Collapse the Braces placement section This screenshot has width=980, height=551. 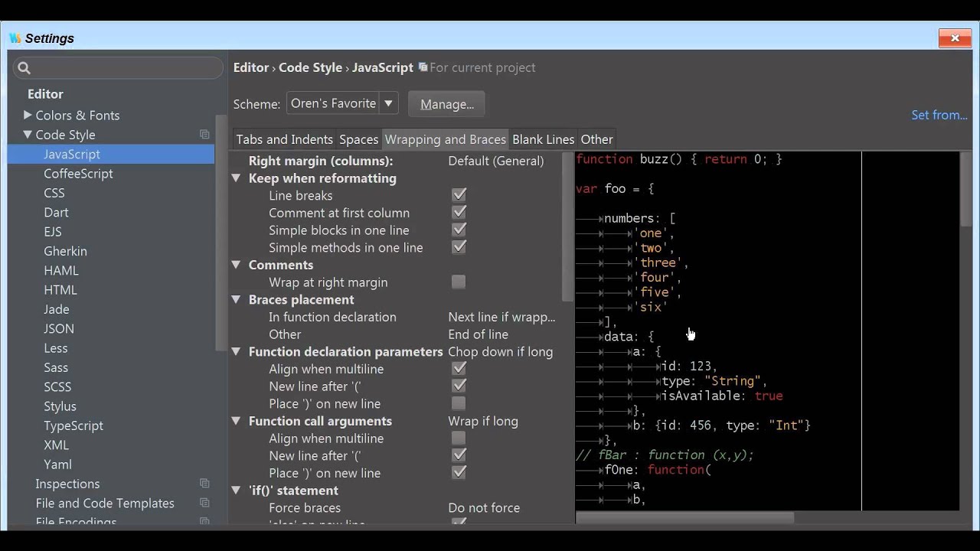[237, 299]
